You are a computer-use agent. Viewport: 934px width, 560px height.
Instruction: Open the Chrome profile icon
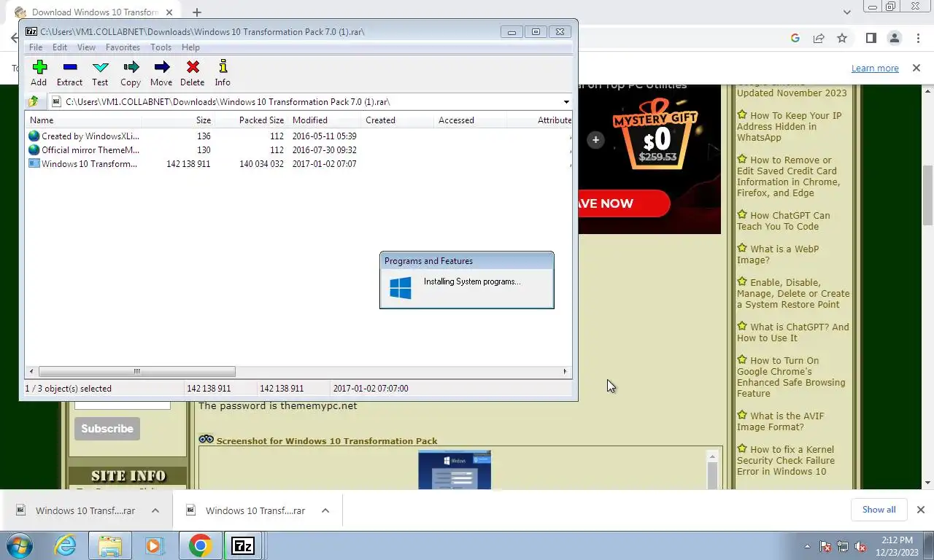click(894, 38)
